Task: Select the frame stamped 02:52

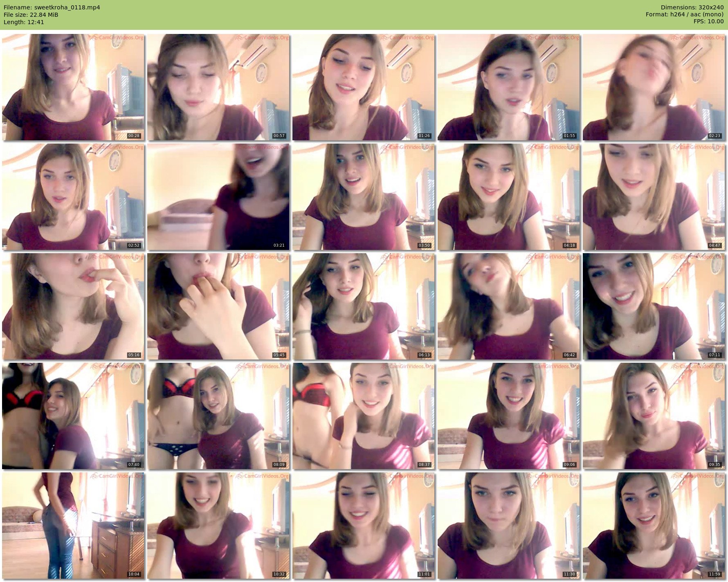Action: [73, 197]
